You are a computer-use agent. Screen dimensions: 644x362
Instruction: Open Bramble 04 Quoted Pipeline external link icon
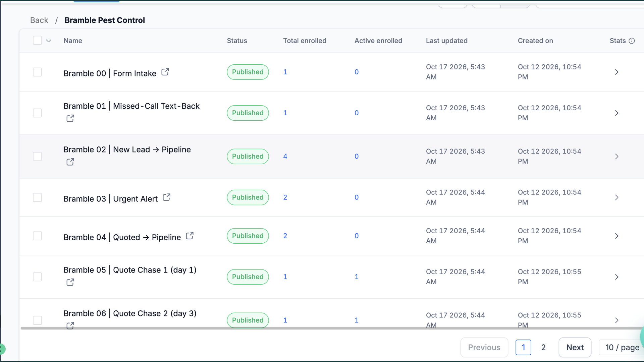pyautogui.click(x=190, y=236)
